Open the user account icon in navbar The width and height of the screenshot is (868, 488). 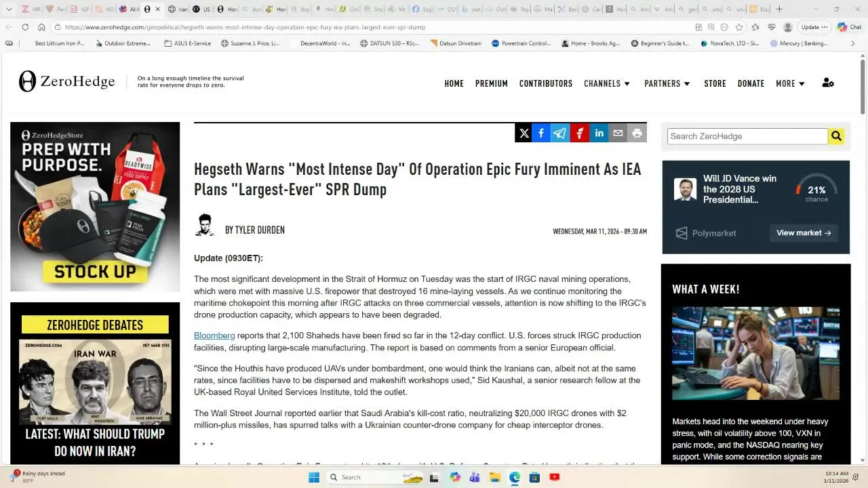(x=828, y=83)
